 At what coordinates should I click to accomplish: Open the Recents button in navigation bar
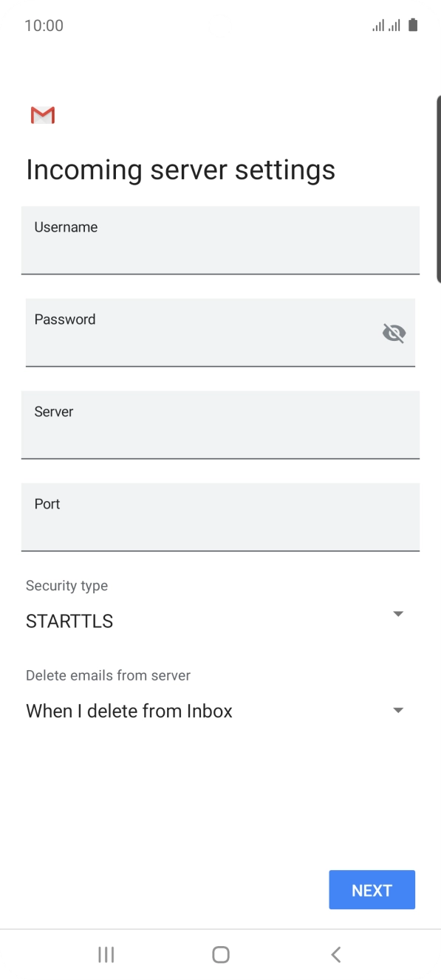pyautogui.click(x=106, y=953)
